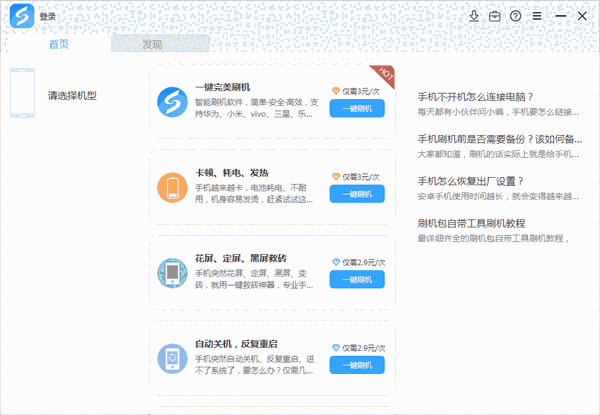Image resolution: width=600 pixels, height=415 pixels.
Task: Open the 一键完美刷机 title
Action: click(223, 87)
